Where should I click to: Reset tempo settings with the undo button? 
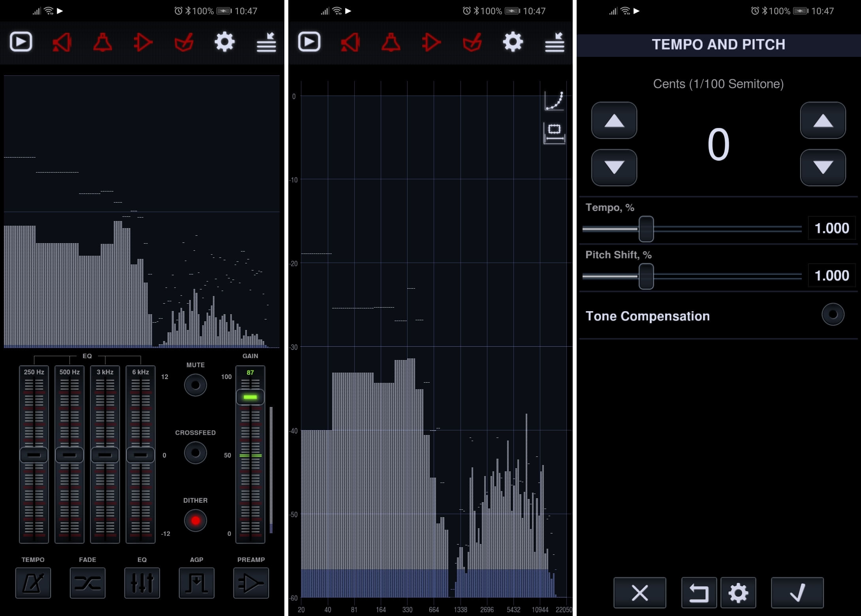698,593
